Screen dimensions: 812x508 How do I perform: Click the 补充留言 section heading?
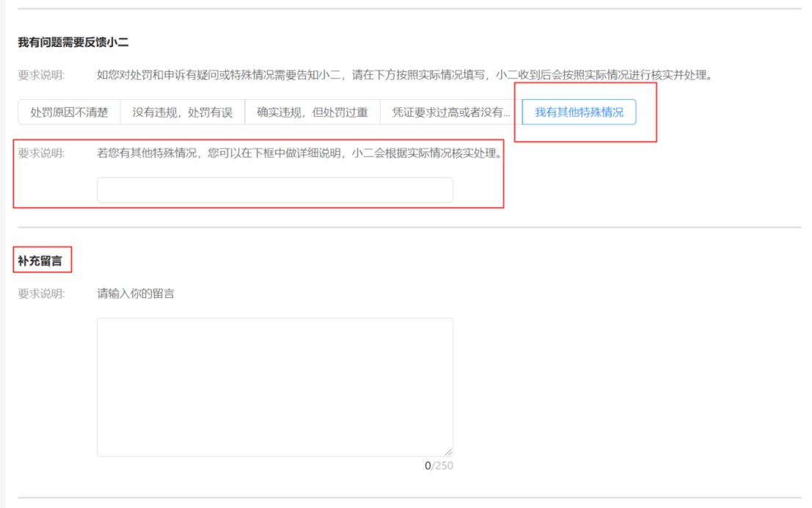[x=40, y=261]
